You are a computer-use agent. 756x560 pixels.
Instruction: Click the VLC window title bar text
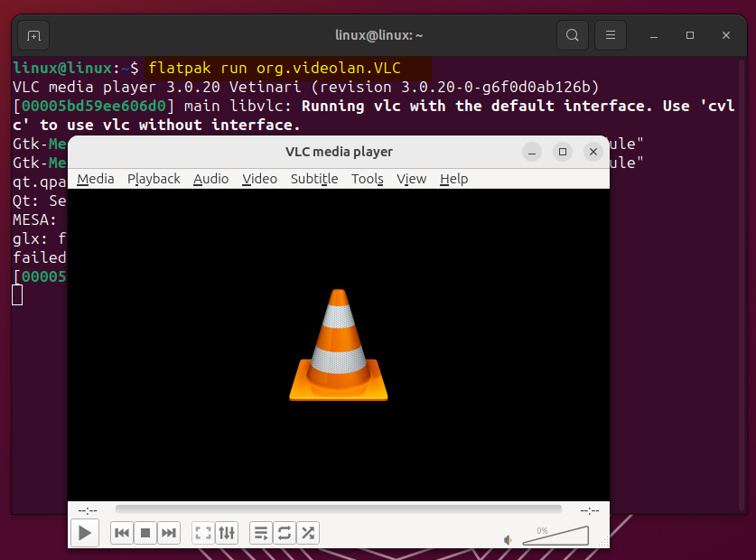tap(339, 152)
